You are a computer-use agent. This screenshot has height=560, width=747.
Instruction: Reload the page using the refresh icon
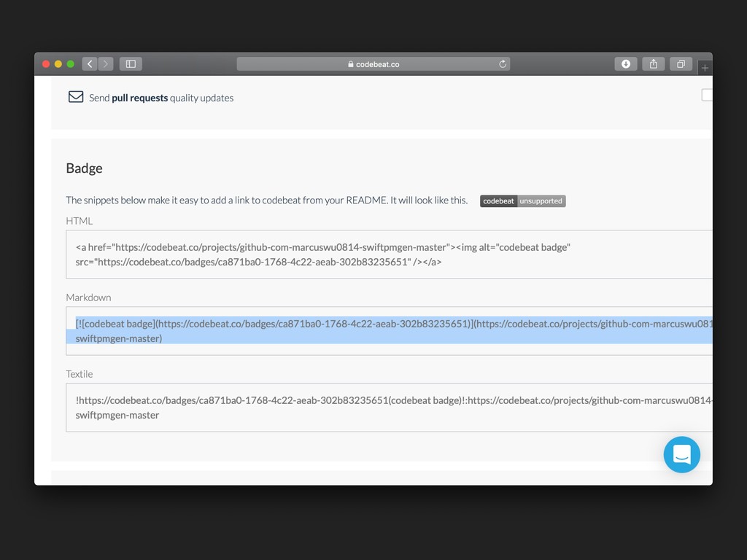coord(502,64)
